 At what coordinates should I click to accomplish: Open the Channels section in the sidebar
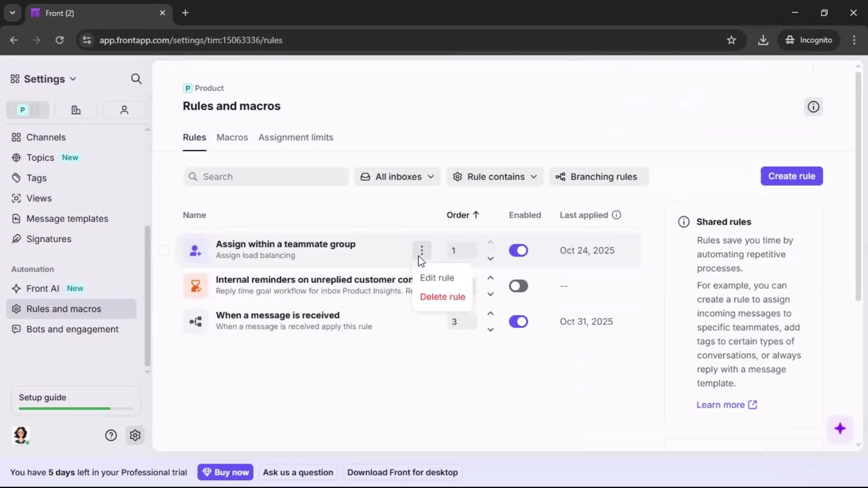click(x=45, y=137)
